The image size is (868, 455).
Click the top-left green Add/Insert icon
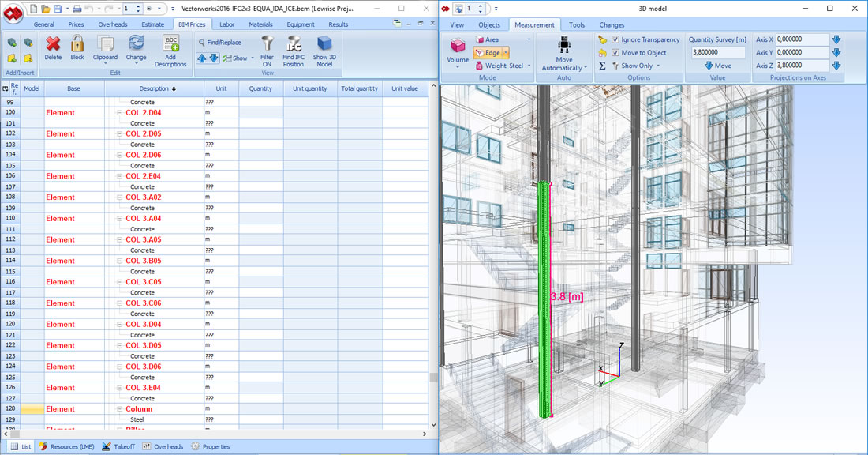pos(12,43)
